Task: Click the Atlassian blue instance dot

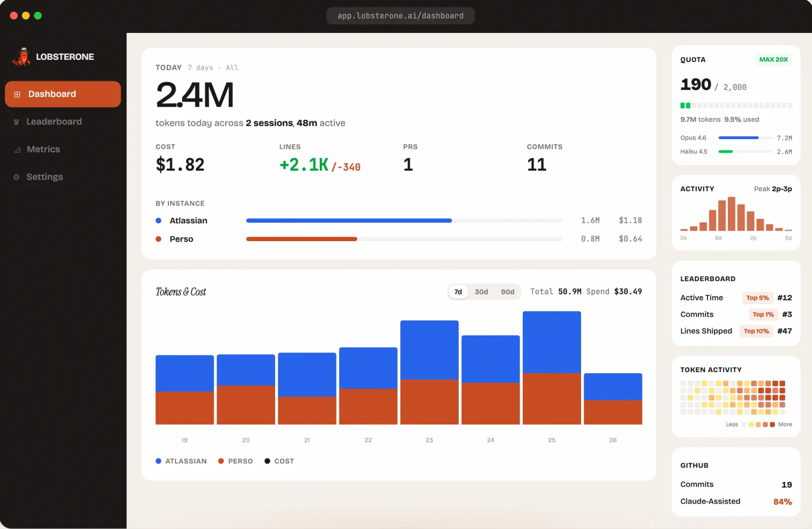Action: tap(158, 221)
